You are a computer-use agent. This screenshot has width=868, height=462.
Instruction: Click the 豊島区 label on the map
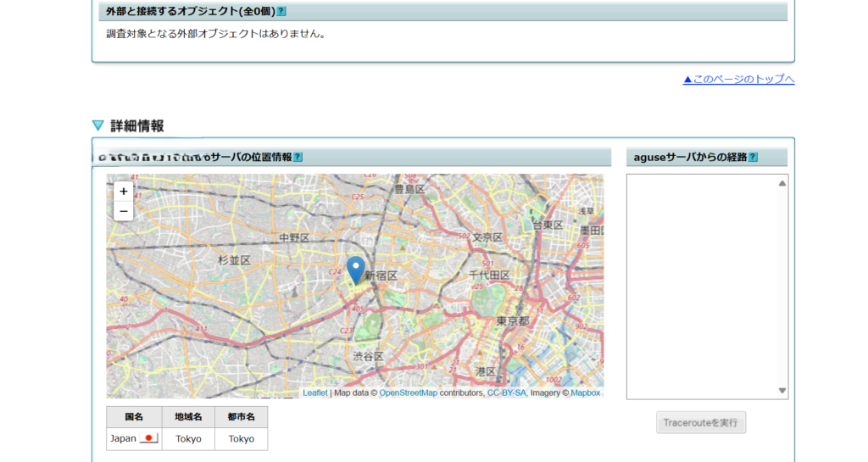click(409, 189)
